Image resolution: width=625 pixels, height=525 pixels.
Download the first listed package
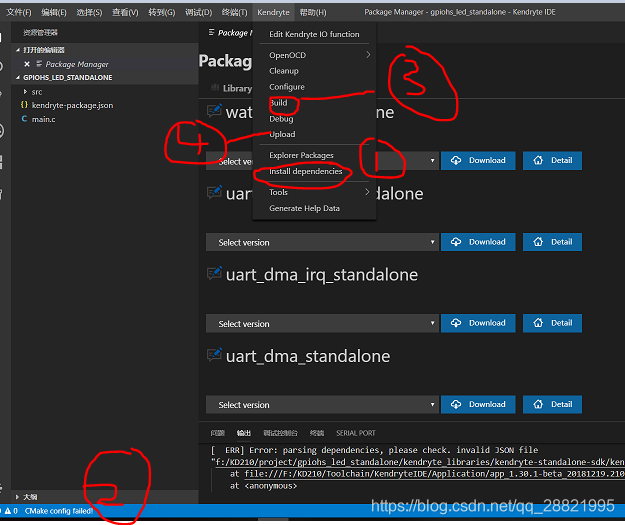coord(478,161)
